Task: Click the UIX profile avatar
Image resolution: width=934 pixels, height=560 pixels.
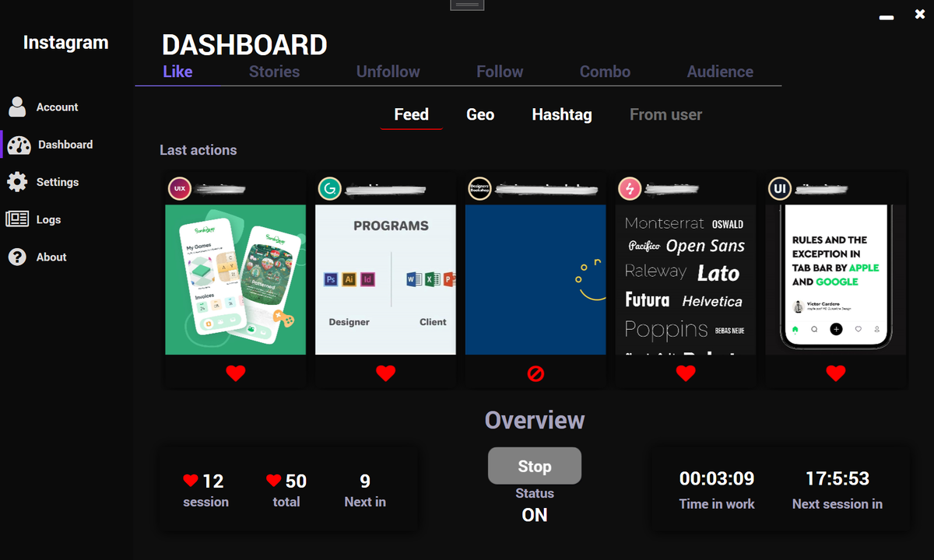Action: tap(180, 189)
